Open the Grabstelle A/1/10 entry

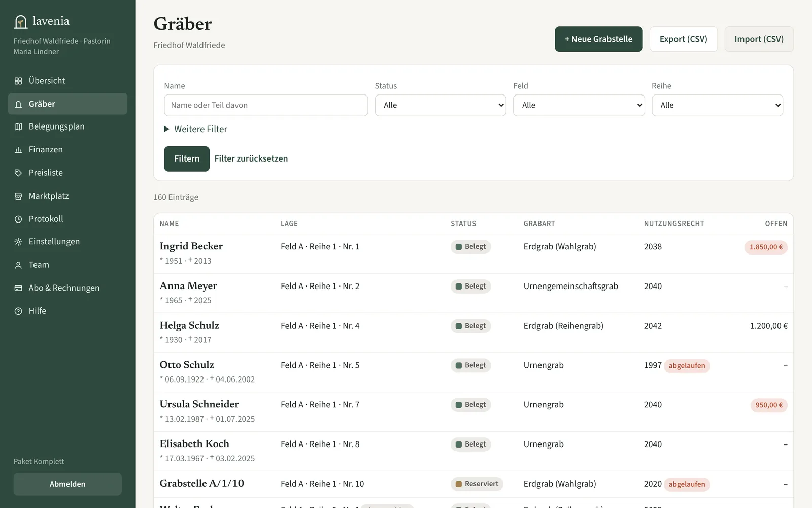pos(202,483)
